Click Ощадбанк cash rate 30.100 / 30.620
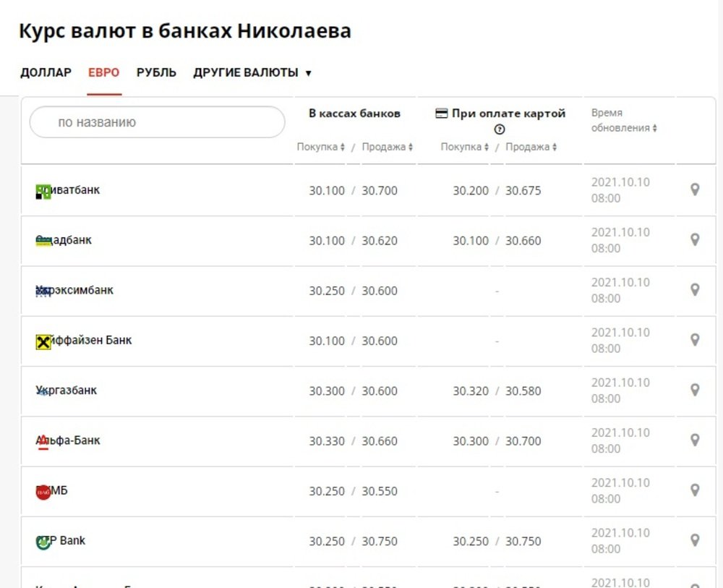Screen dimensions: 723x588 point(354,241)
